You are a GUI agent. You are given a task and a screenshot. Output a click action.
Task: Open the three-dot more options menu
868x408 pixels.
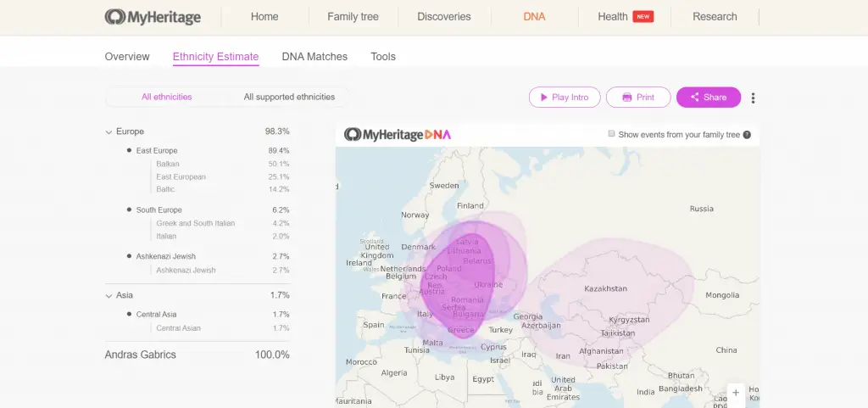(753, 98)
